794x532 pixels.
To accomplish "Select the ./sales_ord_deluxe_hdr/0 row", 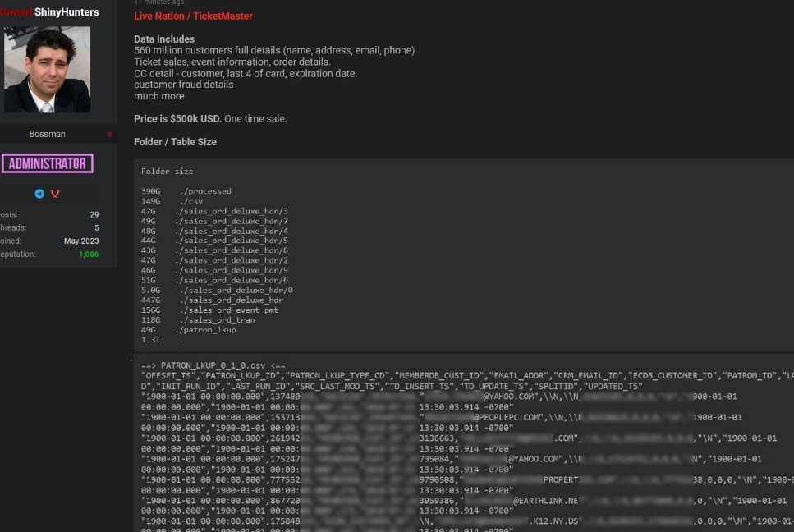I will click(x=217, y=290).
